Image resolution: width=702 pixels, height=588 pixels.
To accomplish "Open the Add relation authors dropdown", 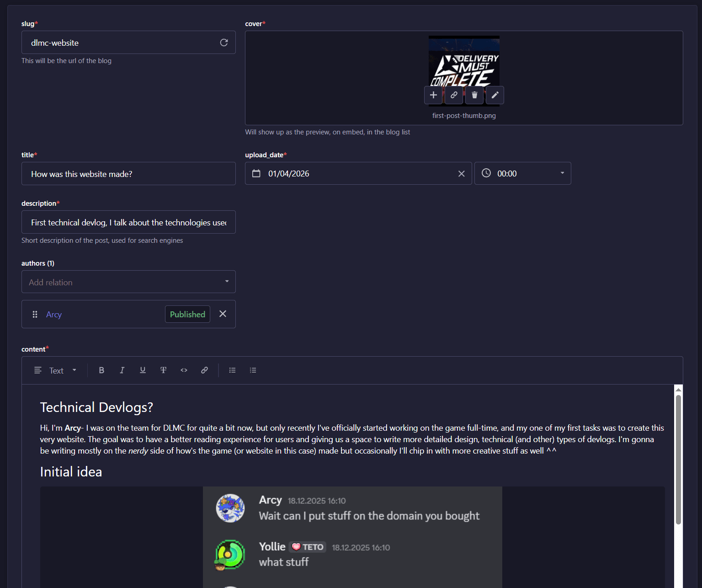I will tap(128, 282).
